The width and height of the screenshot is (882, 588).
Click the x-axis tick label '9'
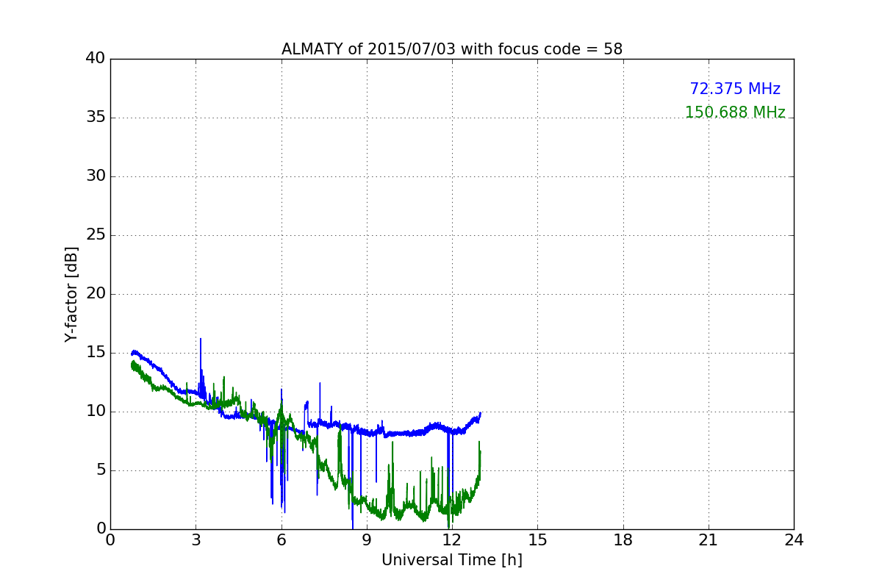(x=367, y=539)
